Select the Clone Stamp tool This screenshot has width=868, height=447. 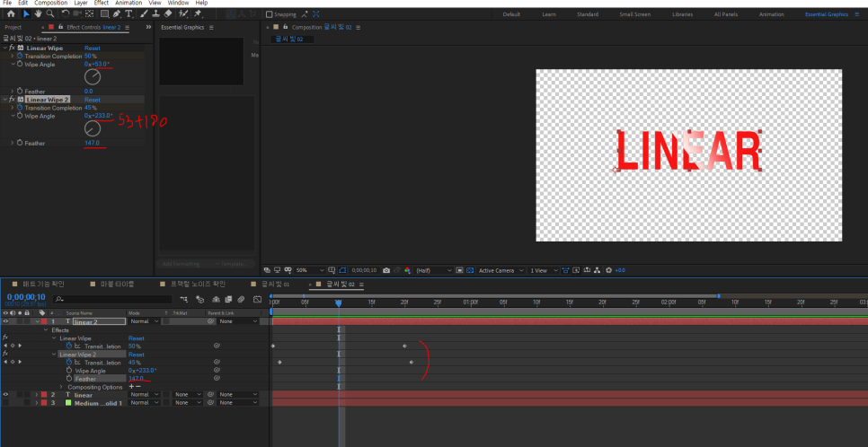pyautogui.click(x=156, y=13)
